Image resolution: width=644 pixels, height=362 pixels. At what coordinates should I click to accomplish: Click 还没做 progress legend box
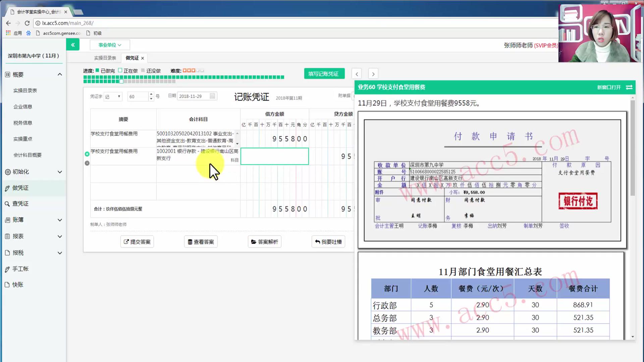143,70
